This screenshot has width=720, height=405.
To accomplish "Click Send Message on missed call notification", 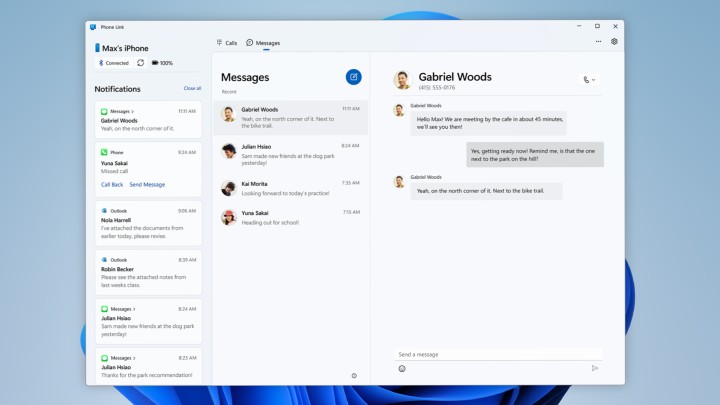I will pos(147,185).
